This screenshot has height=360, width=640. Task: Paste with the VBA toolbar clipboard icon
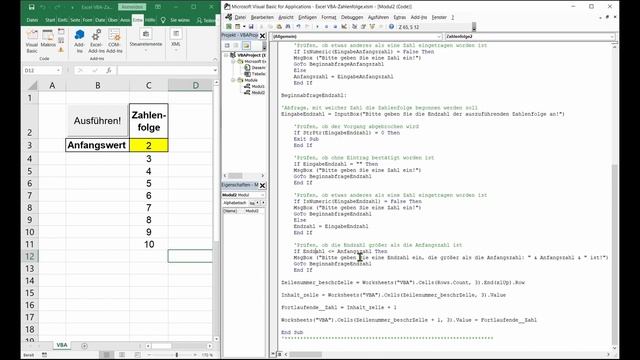279,27
